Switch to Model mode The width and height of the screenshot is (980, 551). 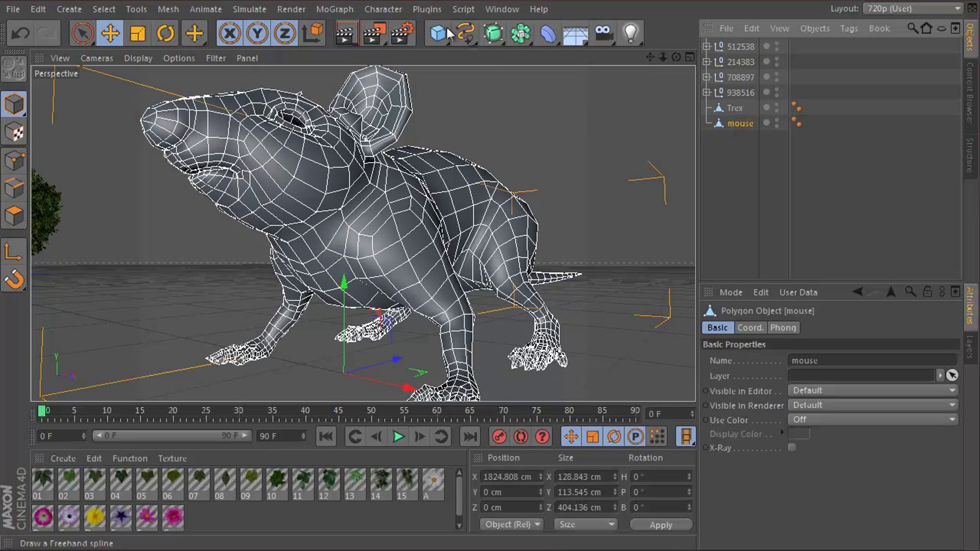14,104
